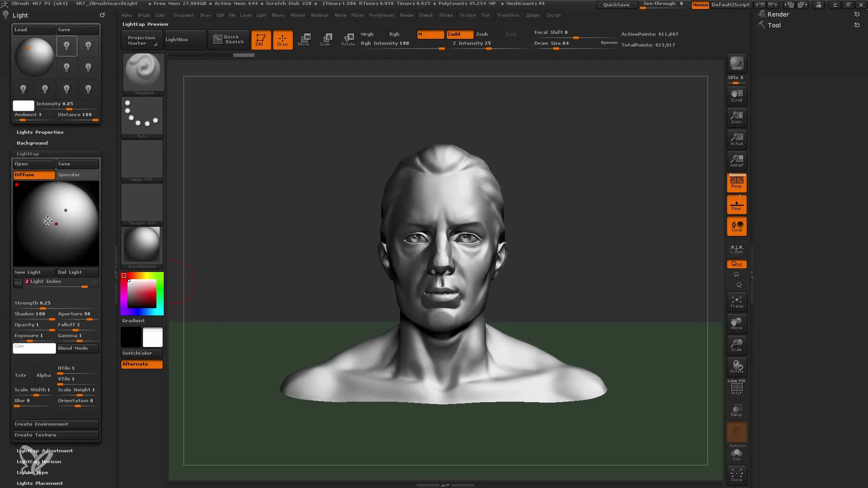Activate the Edit mode button
Image resolution: width=868 pixels, height=488 pixels.
[x=261, y=40]
